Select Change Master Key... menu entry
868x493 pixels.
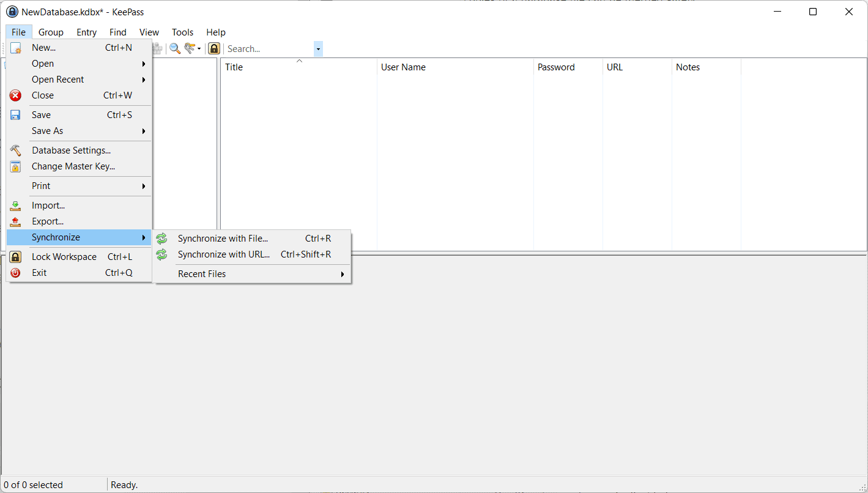pos(79,166)
